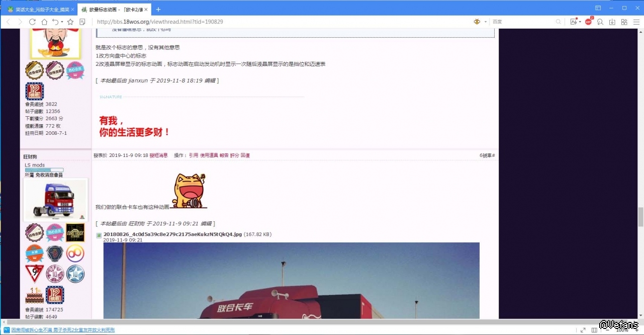Viewport: 644px width, 335px height.
Task: Click the 6號車# floor link
Action: pyautogui.click(x=487, y=155)
